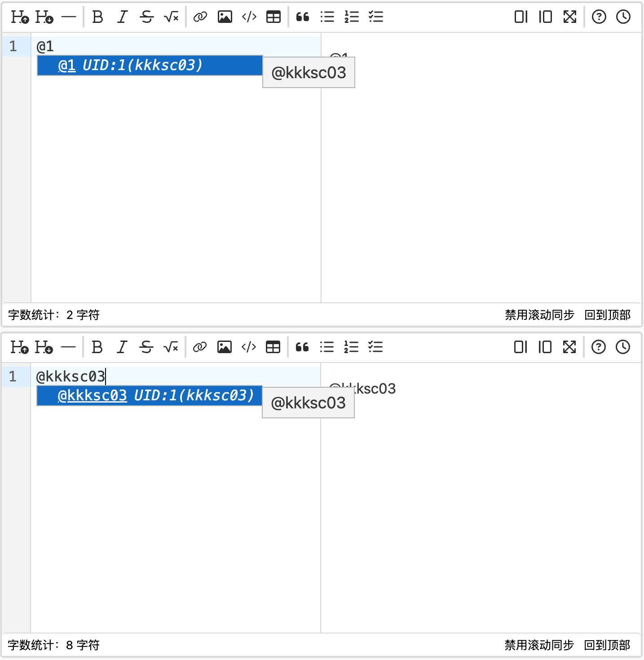Click 回到顶部 in bottom editor
644x660 pixels.
point(607,645)
